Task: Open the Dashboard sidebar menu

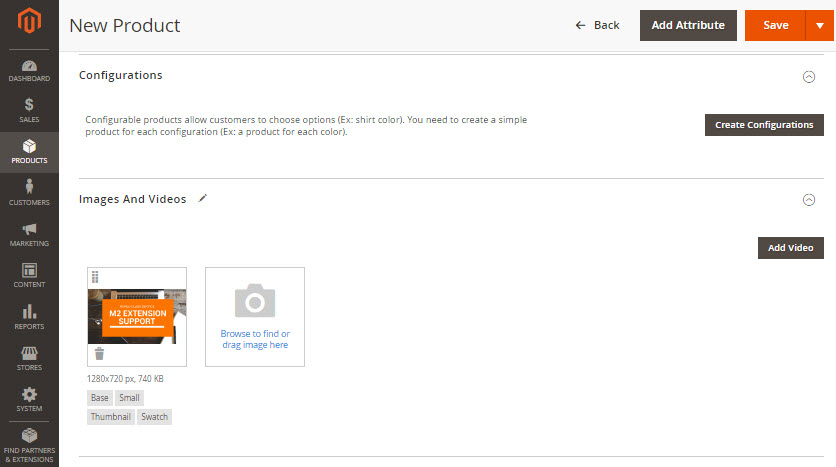Action: click(29, 70)
